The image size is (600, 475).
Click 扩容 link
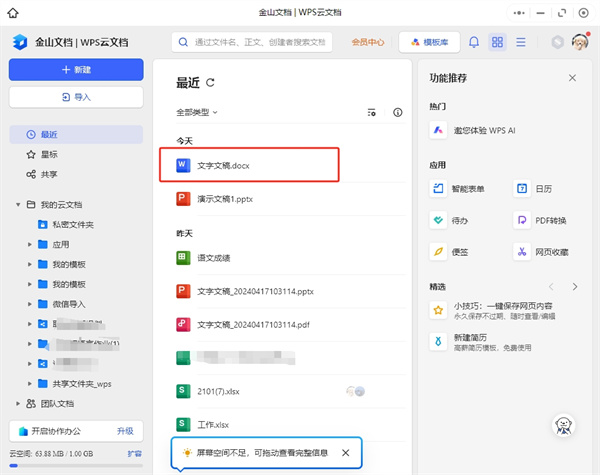click(134, 454)
